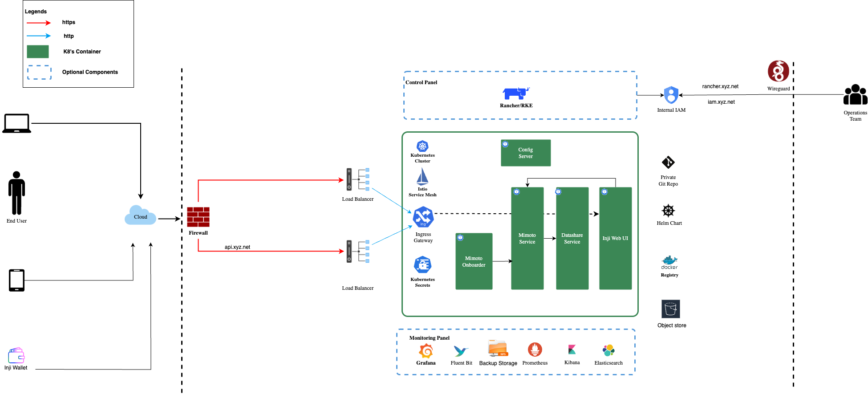
Task: Click the Prometheus flame icon
Action: [x=535, y=350]
